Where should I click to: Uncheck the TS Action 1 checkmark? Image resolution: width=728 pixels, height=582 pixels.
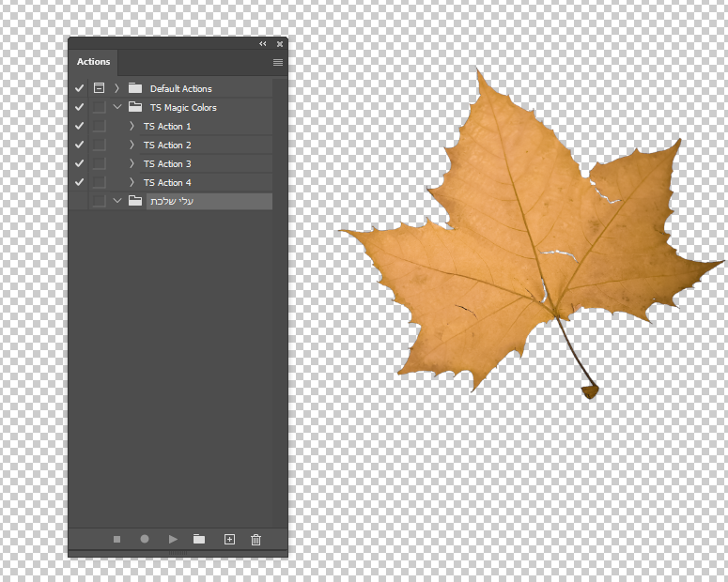[x=80, y=126]
